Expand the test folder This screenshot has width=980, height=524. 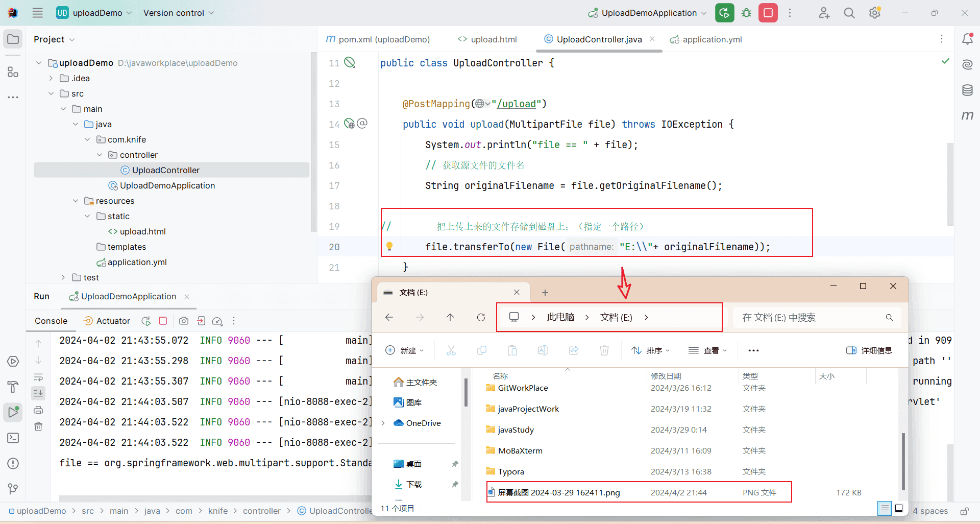point(63,277)
